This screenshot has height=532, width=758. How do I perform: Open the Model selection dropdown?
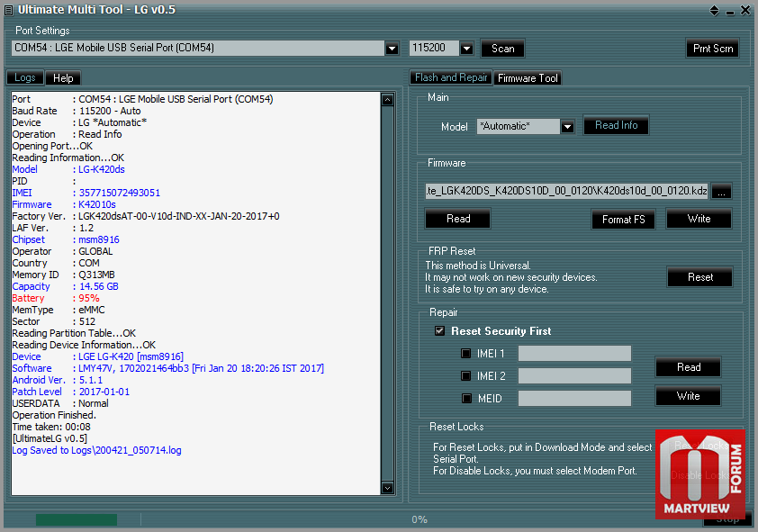[567, 127]
